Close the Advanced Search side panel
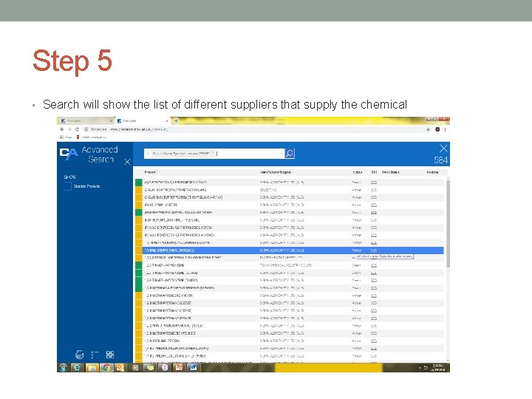Viewport: 532px width, 399px height. click(x=127, y=162)
